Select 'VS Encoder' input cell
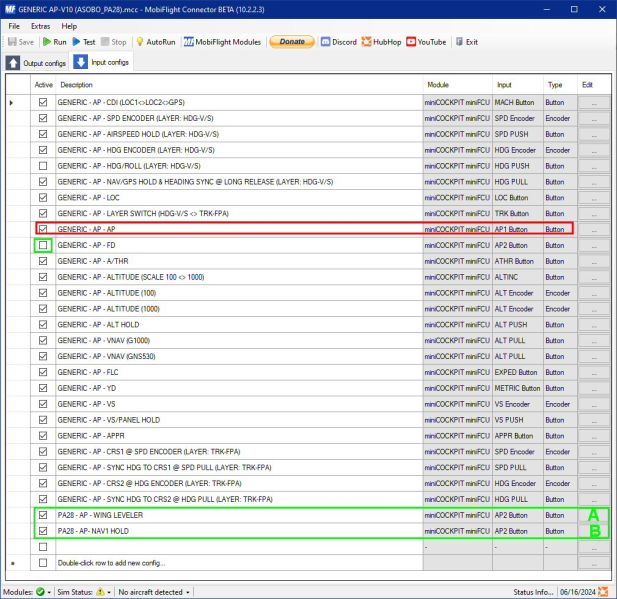Image resolution: width=617 pixels, height=599 pixels. pyautogui.click(x=518, y=404)
